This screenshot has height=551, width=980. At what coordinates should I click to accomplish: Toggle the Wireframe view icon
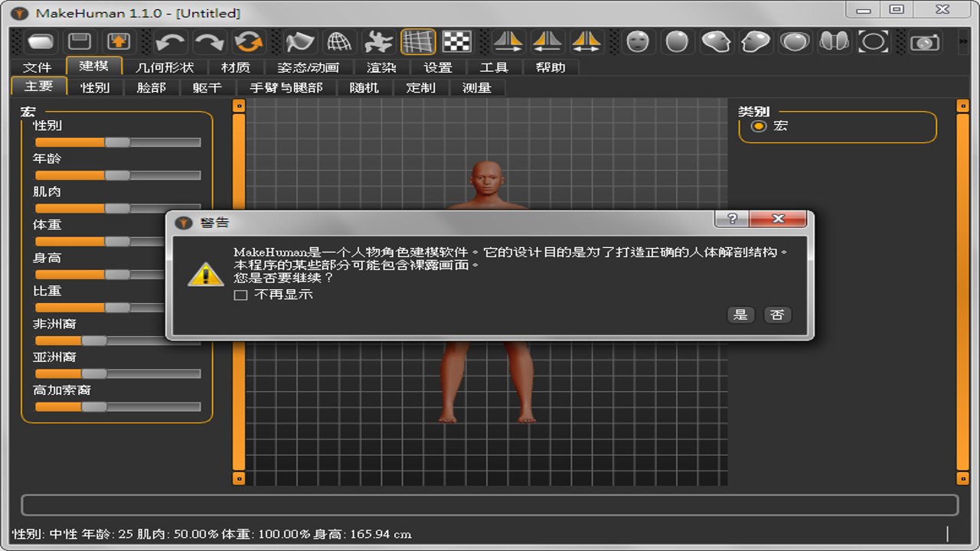click(339, 41)
